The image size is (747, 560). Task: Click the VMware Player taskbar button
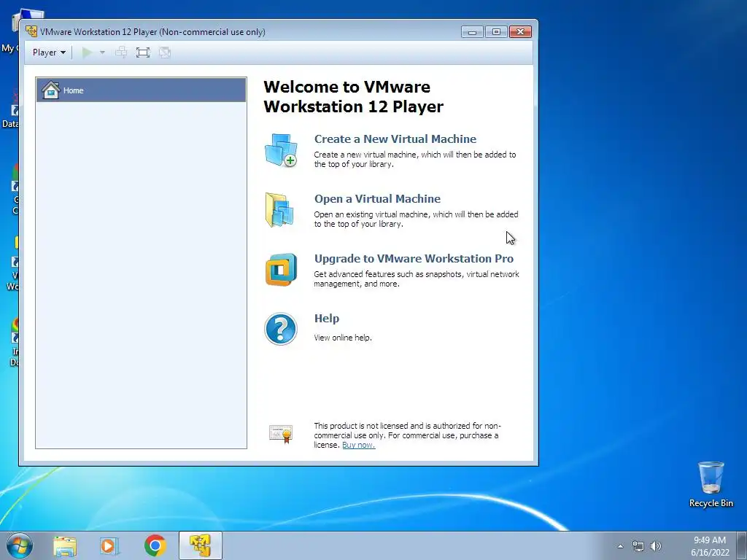click(200, 545)
